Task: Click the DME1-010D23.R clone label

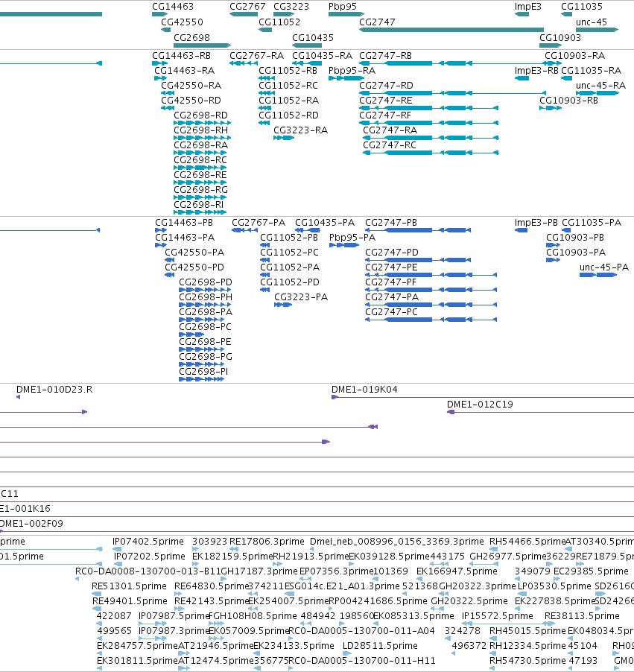Action: (x=54, y=390)
